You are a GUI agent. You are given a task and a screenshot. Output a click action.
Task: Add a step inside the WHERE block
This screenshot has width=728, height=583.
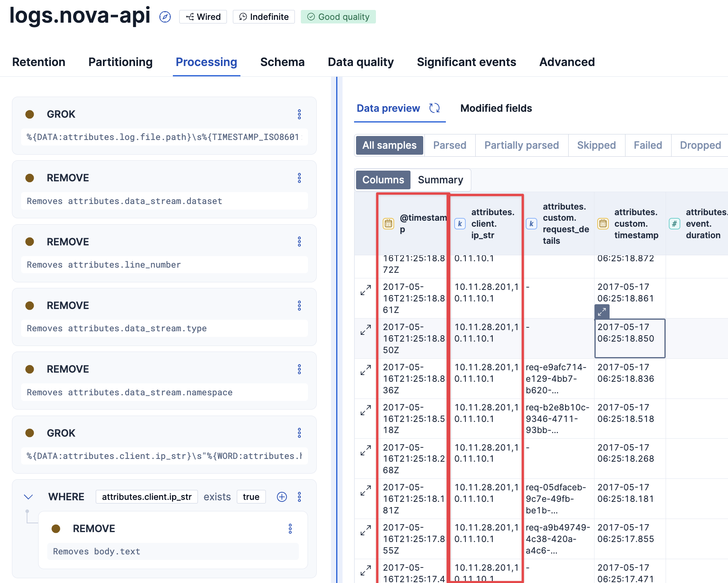(282, 497)
